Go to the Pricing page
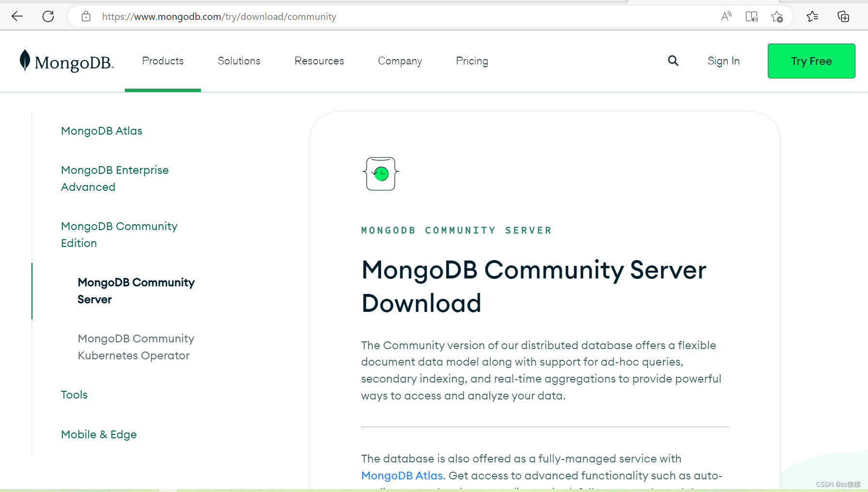 tap(472, 61)
